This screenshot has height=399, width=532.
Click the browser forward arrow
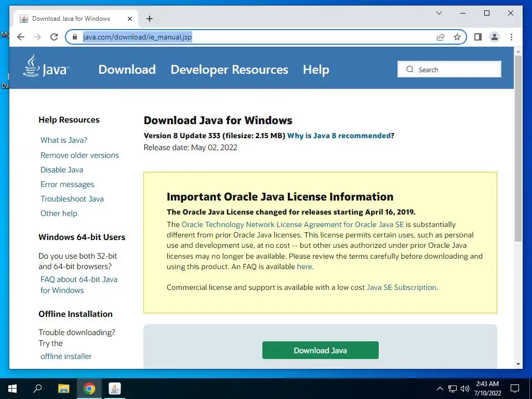pos(37,37)
